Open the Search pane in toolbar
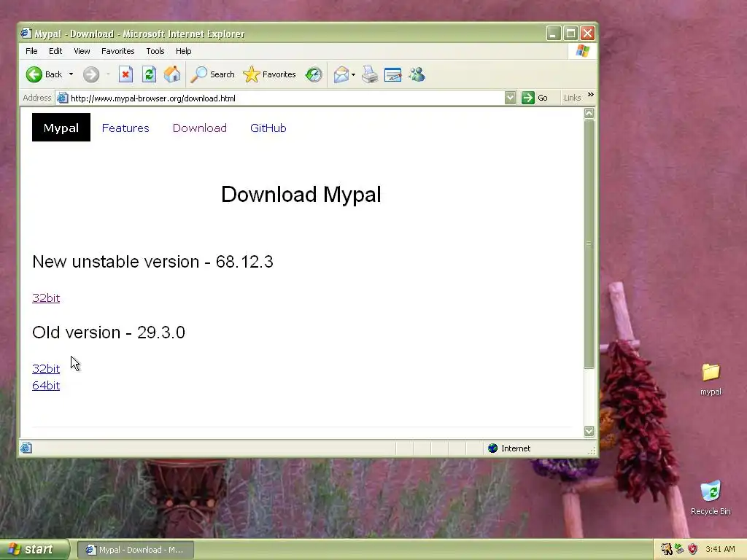747x560 pixels. 212,74
